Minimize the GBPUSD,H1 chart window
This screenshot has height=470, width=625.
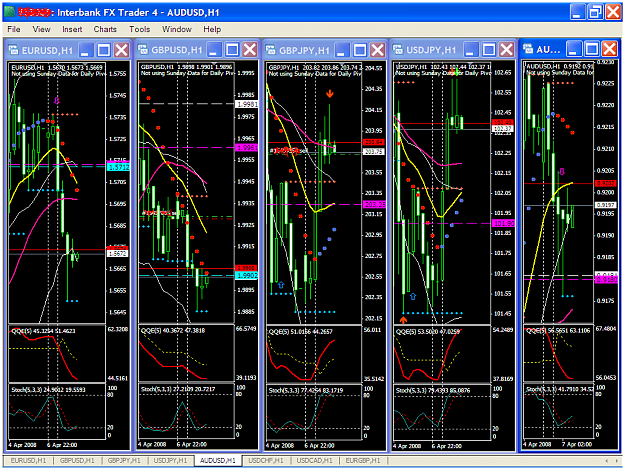click(x=214, y=49)
